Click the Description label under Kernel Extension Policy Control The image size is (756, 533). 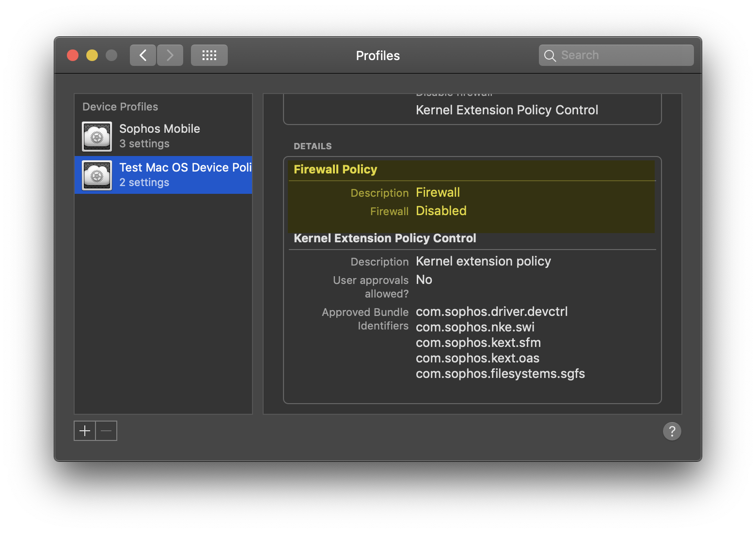[379, 262]
